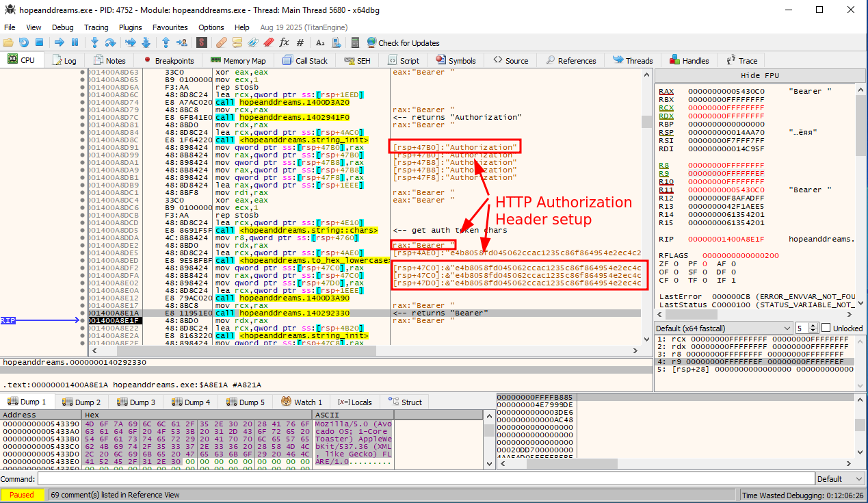Click the disassembly vertical scrollbar down arrow
Image resolution: width=868 pixels, height=503 pixels.
[x=647, y=339]
